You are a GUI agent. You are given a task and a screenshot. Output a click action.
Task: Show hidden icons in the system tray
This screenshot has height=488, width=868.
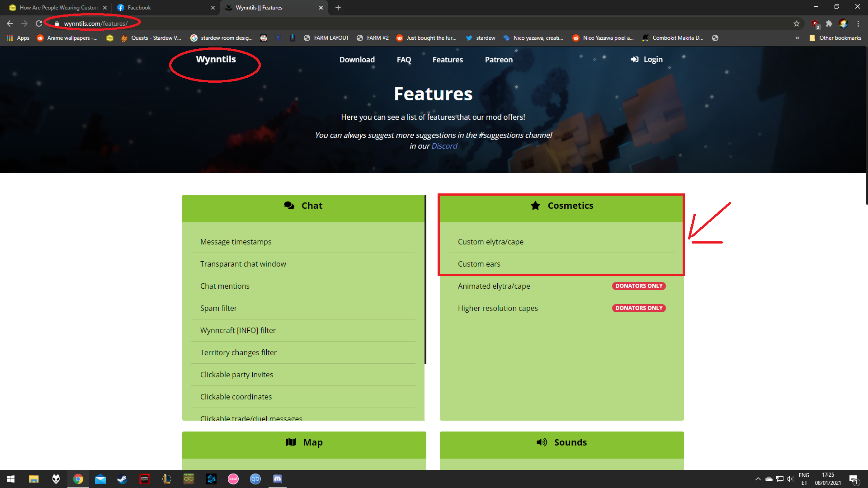point(758,479)
